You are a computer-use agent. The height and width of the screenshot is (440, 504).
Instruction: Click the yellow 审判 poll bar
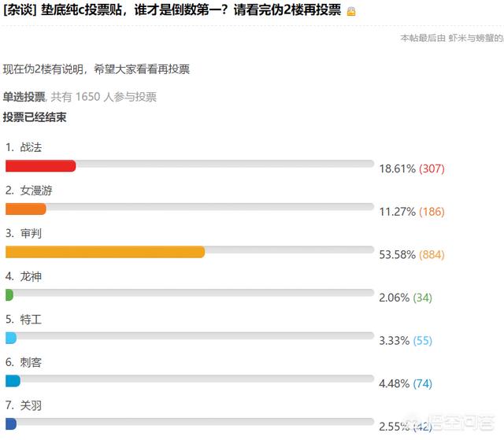pos(105,252)
